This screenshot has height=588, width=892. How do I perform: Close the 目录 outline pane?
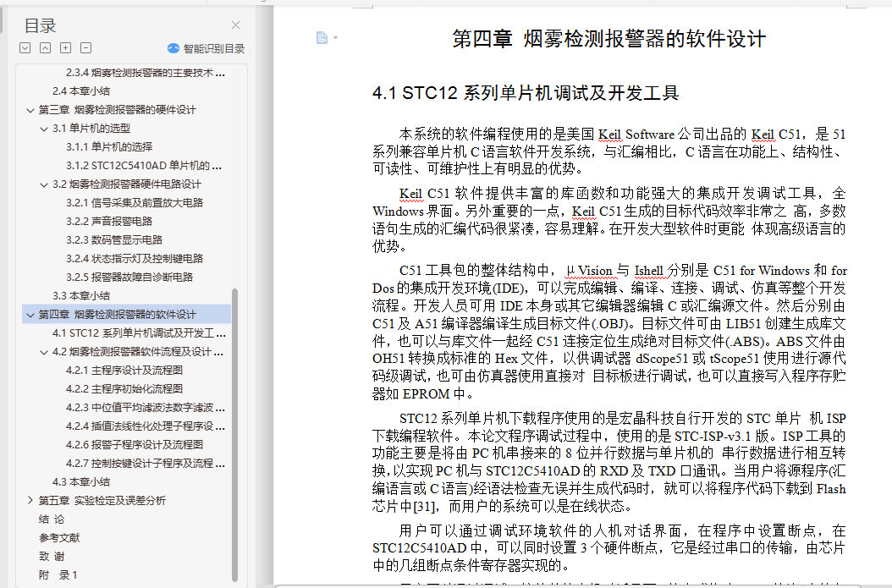[235, 25]
